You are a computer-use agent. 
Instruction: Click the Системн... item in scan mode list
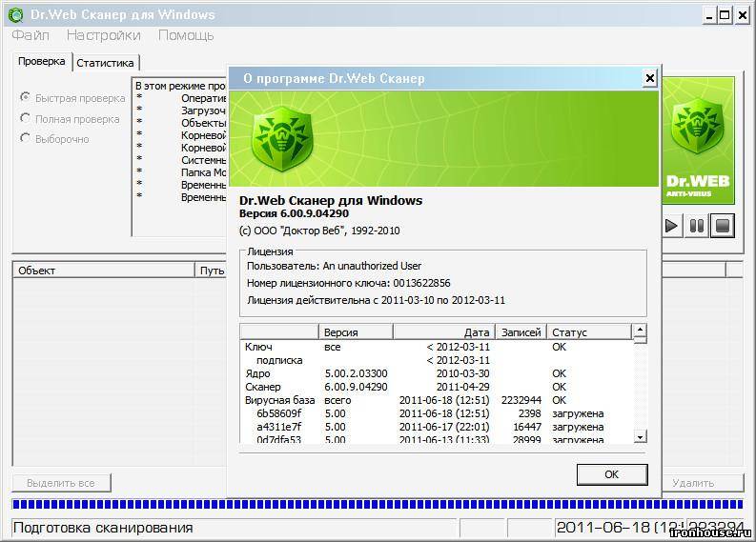[x=203, y=160]
